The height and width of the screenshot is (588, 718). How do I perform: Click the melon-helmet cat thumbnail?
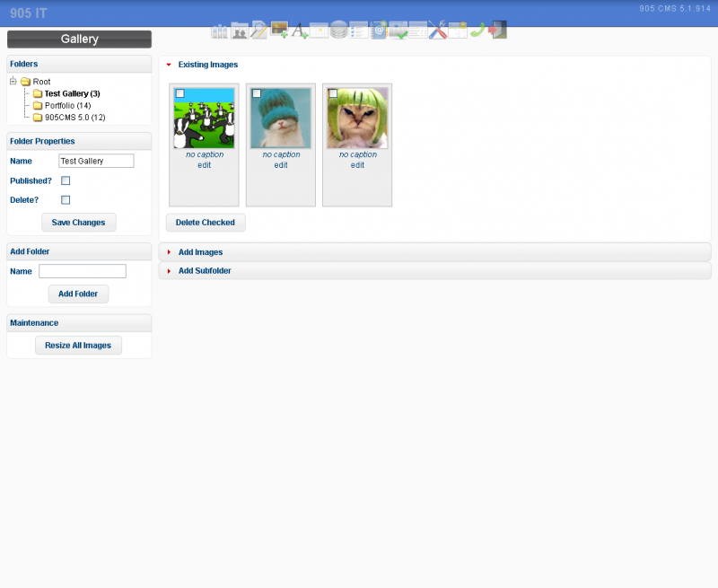coord(357,118)
